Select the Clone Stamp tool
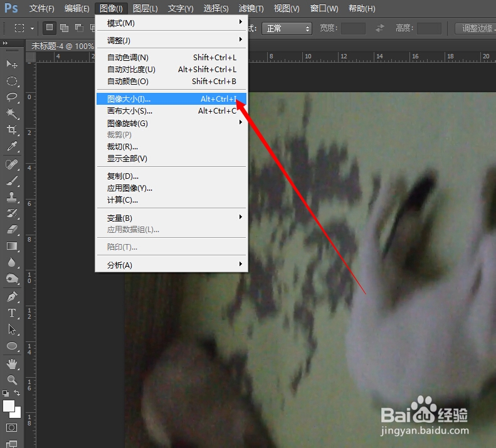This screenshot has width=496, height=448. (12, 197)
